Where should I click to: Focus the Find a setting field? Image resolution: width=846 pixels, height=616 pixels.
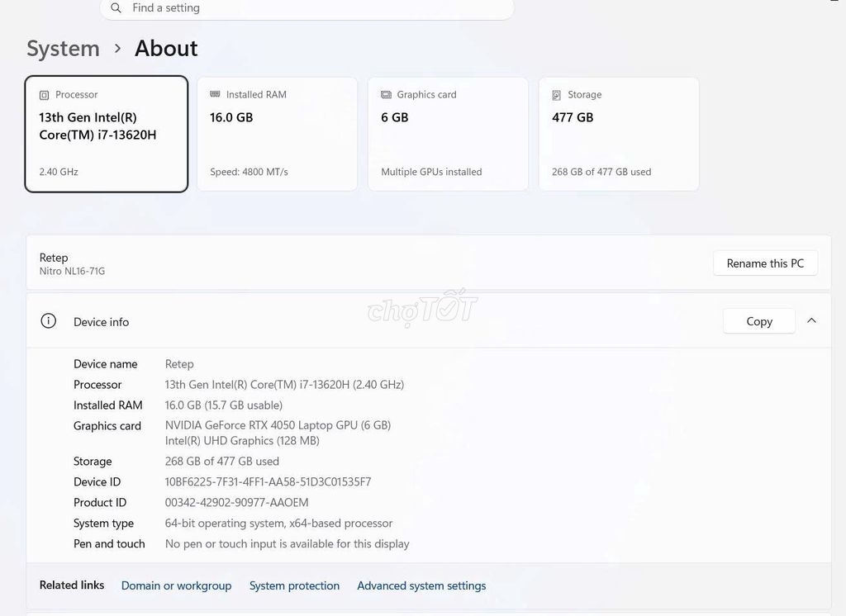pyautogui.click(x=307, y=8)
